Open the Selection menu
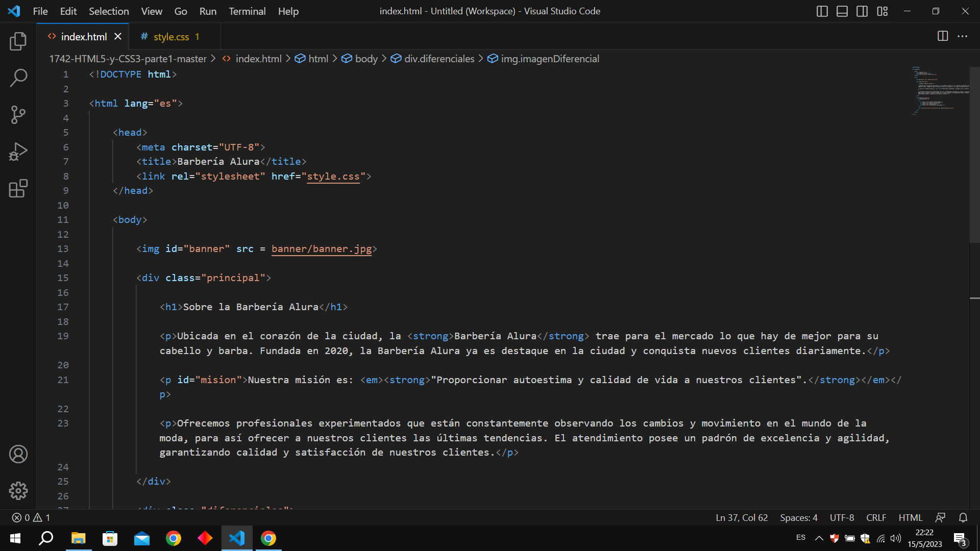Screen dimensions: 980x551 click(109, 11)
